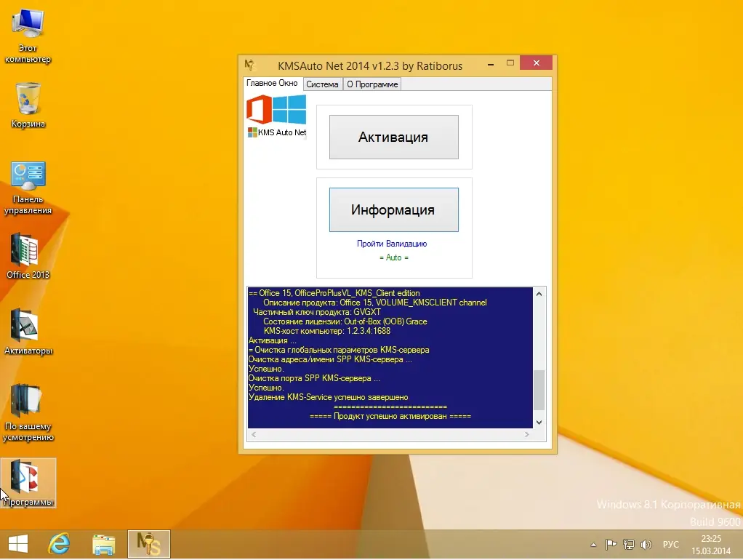Viewport: 743px width, 560px height.
Task: Switch to the Главное Окно tab
Action: click(272, 83)
